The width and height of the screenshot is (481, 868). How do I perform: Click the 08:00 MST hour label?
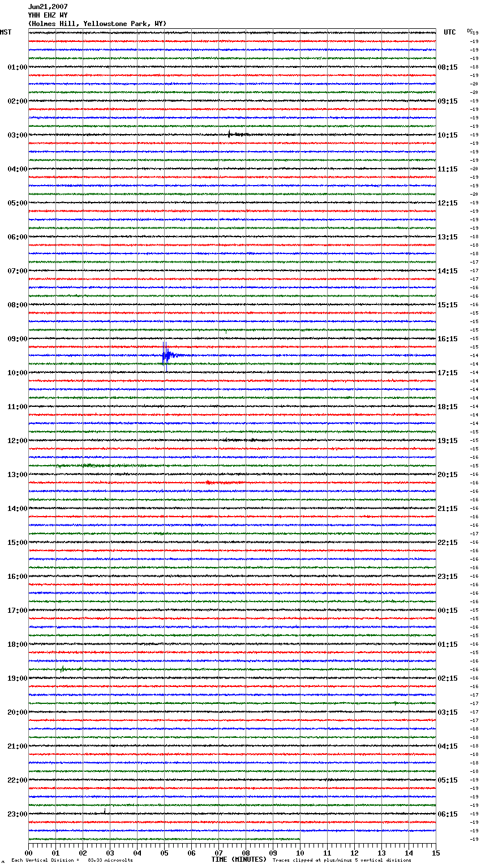(17, 305)
